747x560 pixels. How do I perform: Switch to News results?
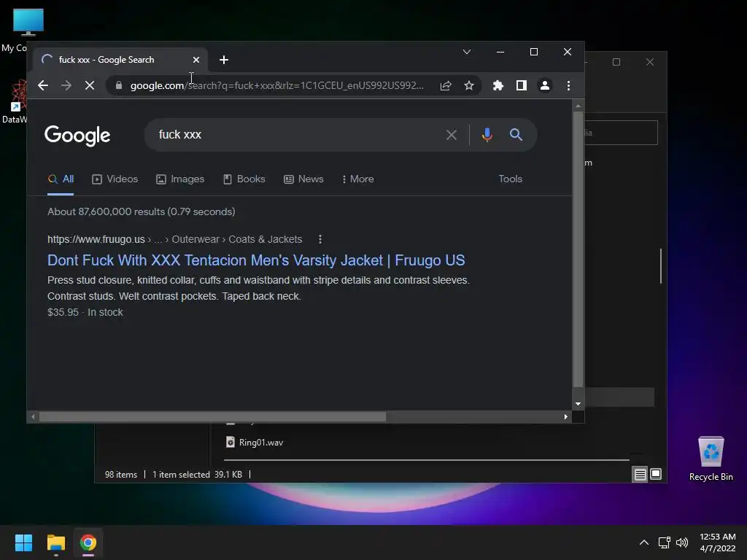(303, 179)
